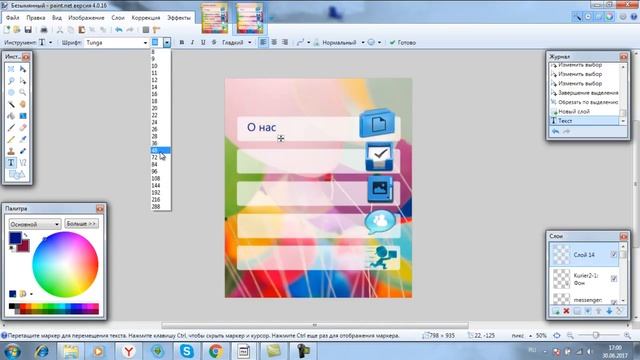Select the Clone Stamp tool

(x=11, y=151)
